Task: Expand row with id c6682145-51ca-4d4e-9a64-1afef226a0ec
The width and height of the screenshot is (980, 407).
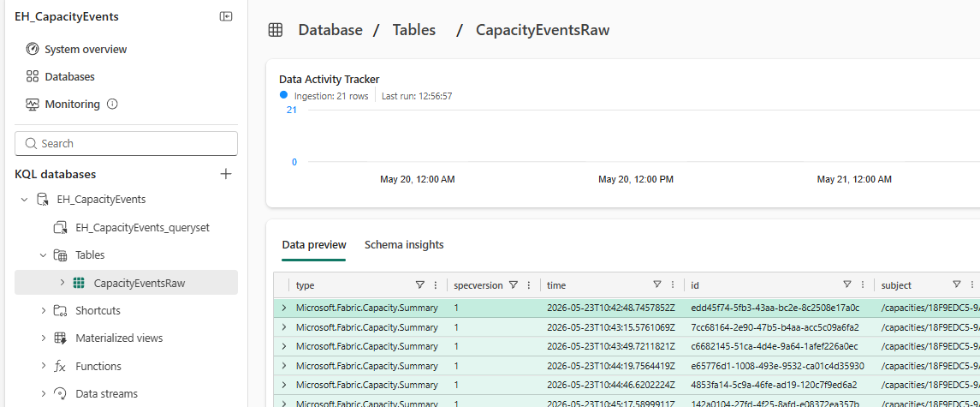Action: [284, 346]
